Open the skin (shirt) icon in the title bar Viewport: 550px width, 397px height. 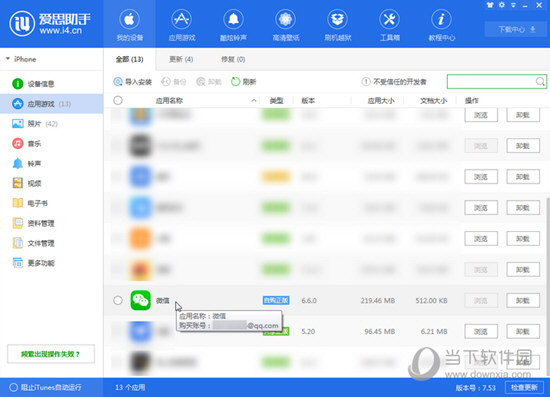click(x=490, y=5)
